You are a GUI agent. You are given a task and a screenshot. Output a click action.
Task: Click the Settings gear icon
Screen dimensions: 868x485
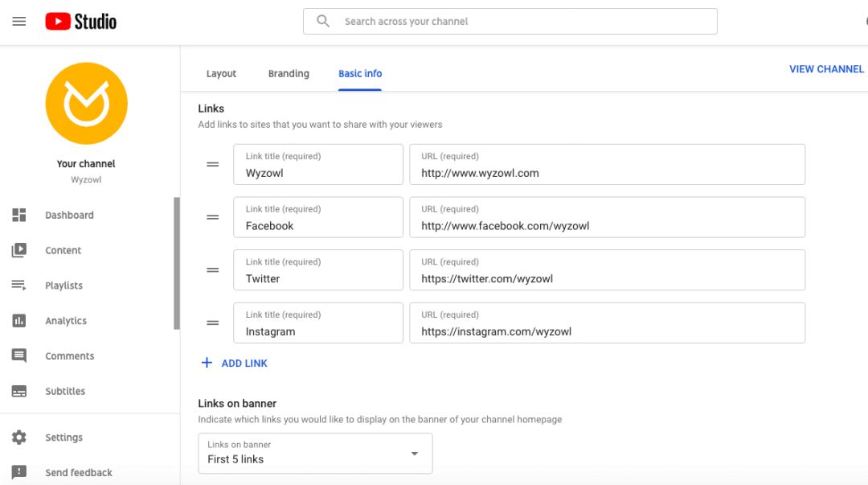tap(18, 438)
